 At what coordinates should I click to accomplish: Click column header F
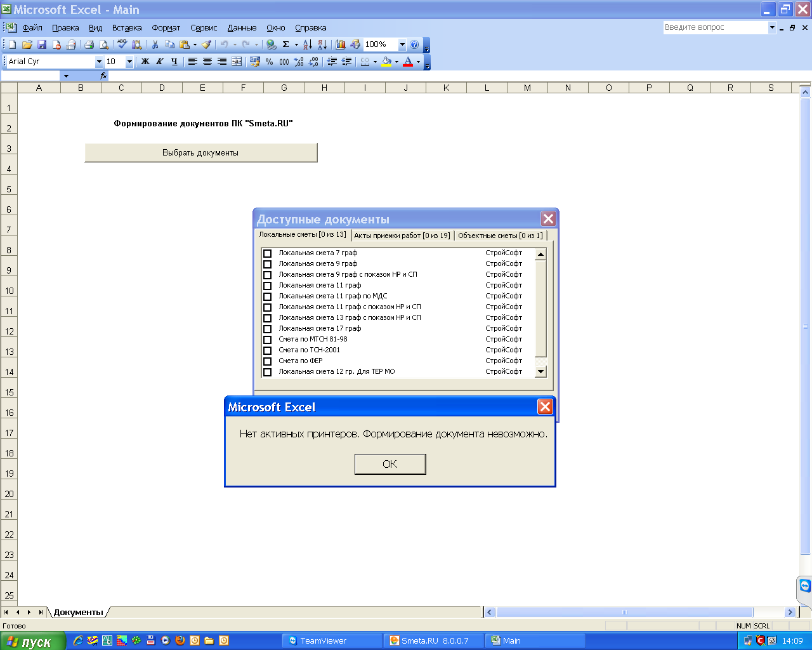(x=243, y=88)
